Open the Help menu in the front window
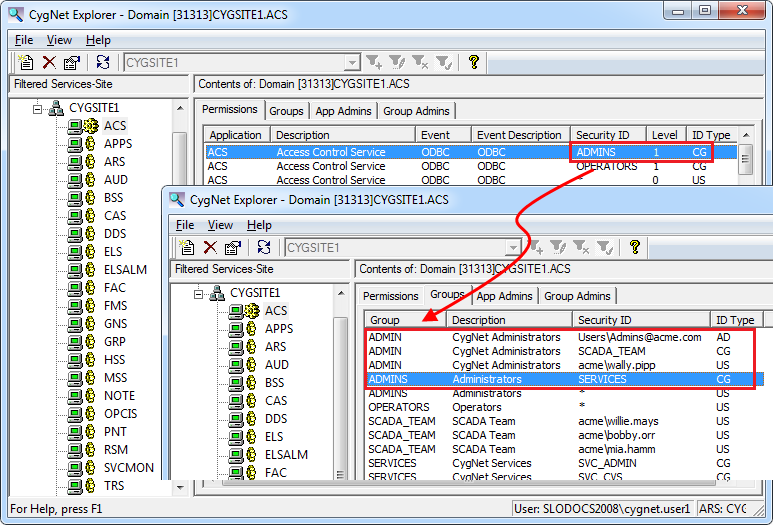This screenshot has width=773, height=525. [x=259, y=225]
